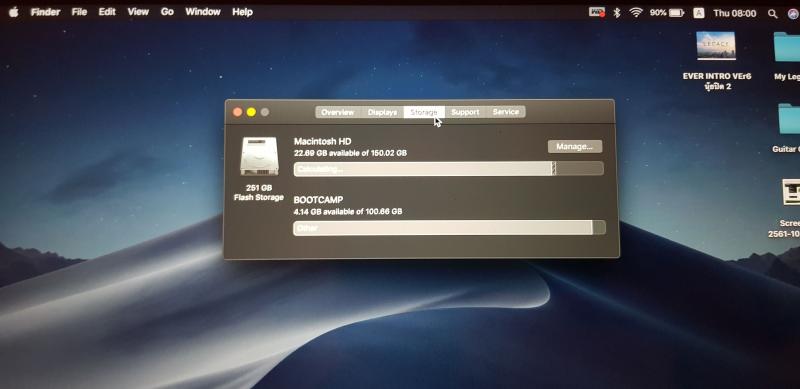Image resolution: width=800 pixels, height=389 pixels.
Task: Click the WD drive menu bar icon
Action: (597, 12)
